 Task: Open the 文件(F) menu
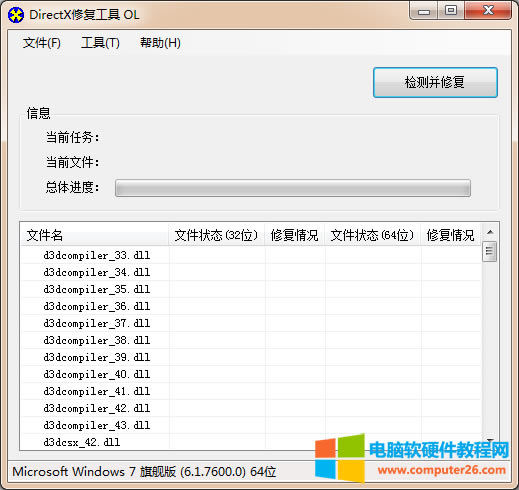[x=42, y=43]
